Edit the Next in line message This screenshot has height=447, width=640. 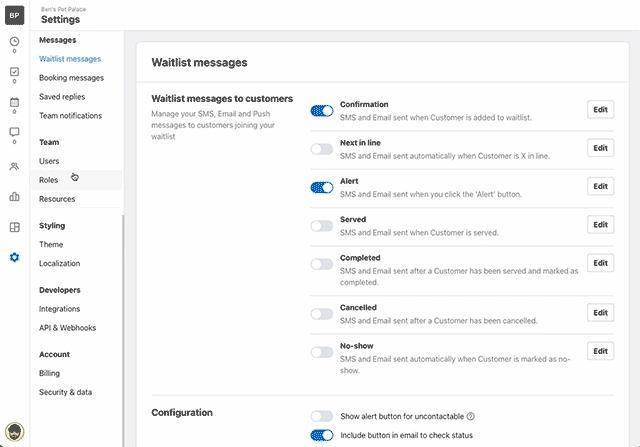coord(600,148)
